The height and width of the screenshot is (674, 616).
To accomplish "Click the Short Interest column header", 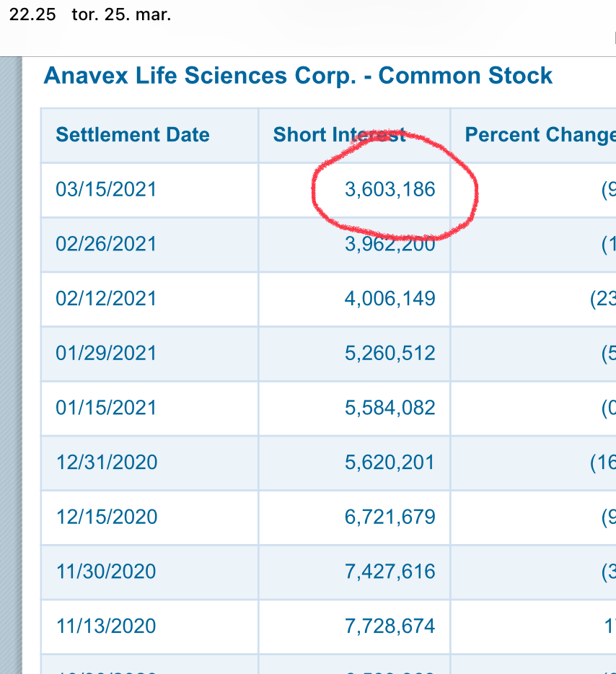I will pyautogui.click(x=339, y=134).
